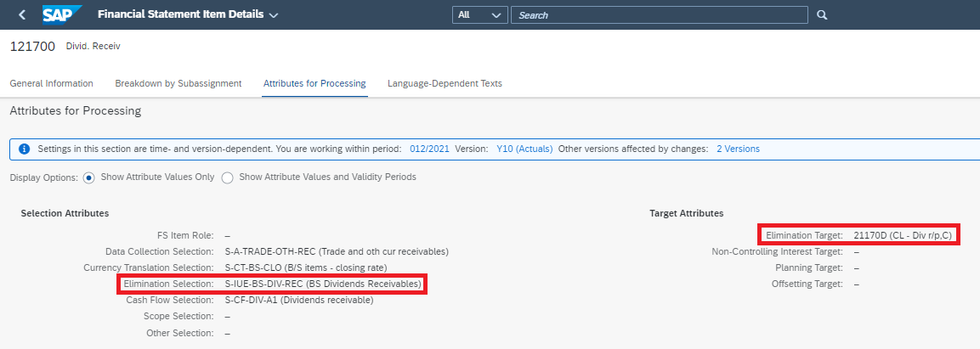The height and width of the screenshot is (349, 980).
Task: Click Elimination Selection value S-IUE-BS-DIV-REC
Action: pos(323,284)
